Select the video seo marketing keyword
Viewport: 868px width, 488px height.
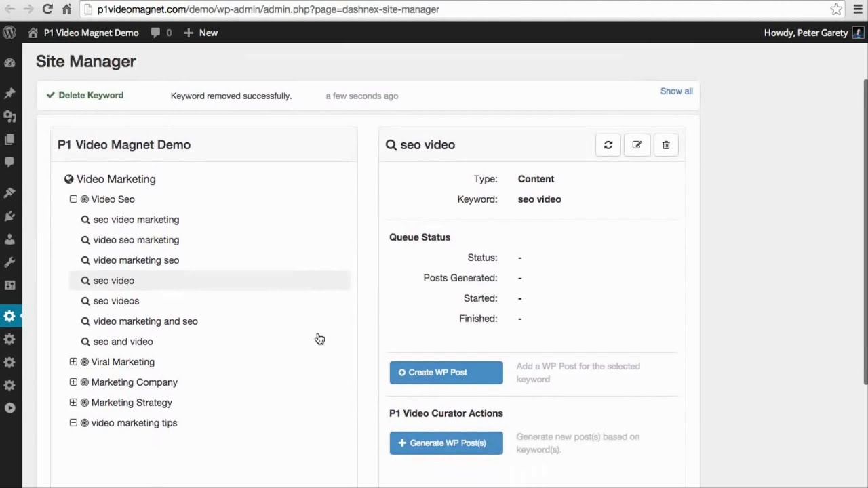tap(136, 240)
